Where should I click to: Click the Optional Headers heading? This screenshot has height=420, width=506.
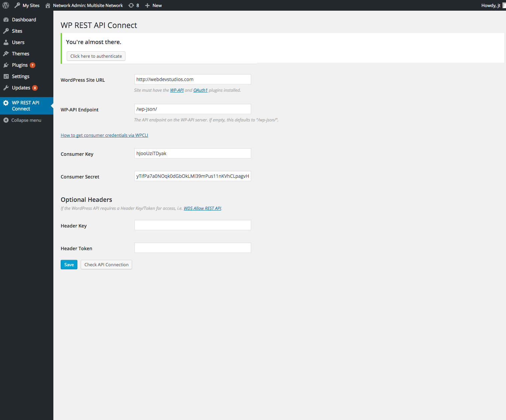tap(86, 199)
